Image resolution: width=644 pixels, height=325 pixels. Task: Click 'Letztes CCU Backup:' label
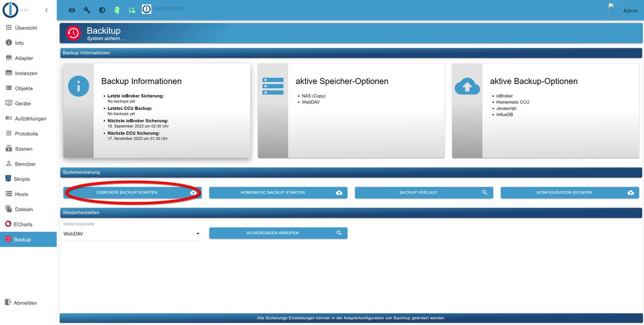point(130,108)
